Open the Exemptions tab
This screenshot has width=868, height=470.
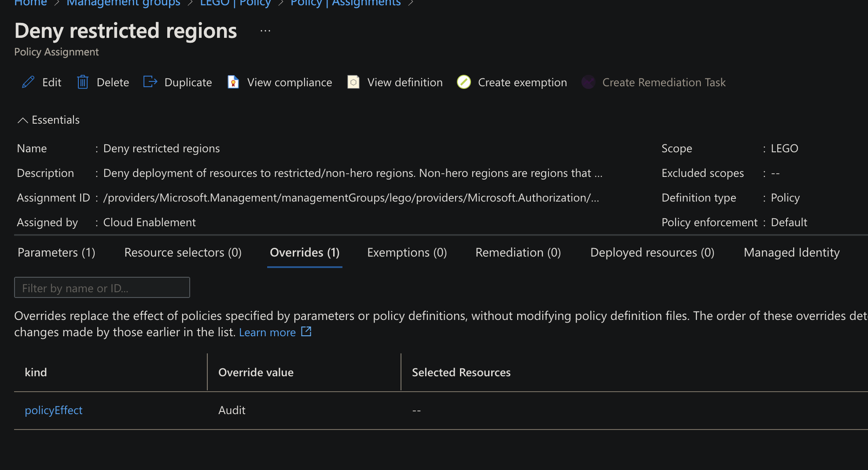[x=406, y=253]
